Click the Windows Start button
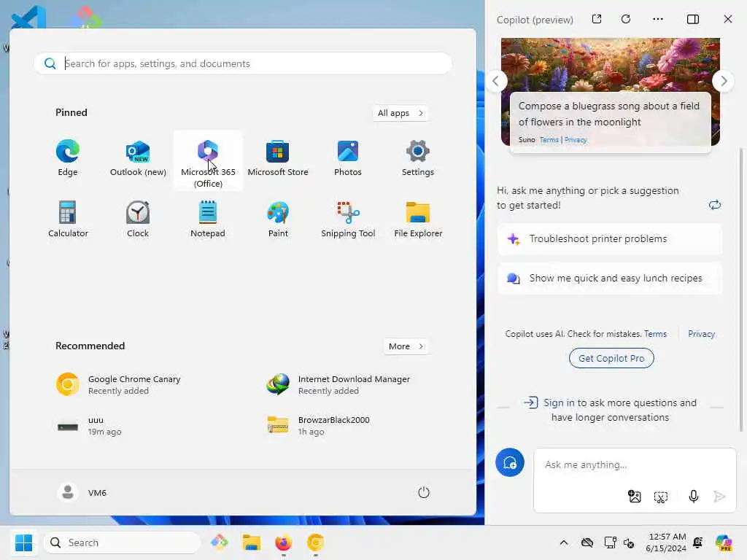Viewport: 747px width, 560px height. [23, 542]
